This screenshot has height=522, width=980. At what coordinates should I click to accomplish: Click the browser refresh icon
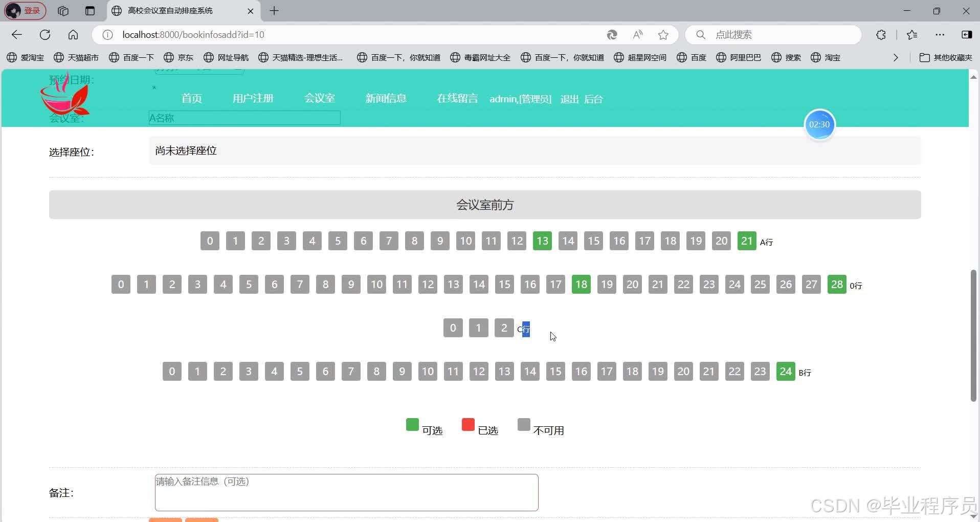(x=45, y=34)
